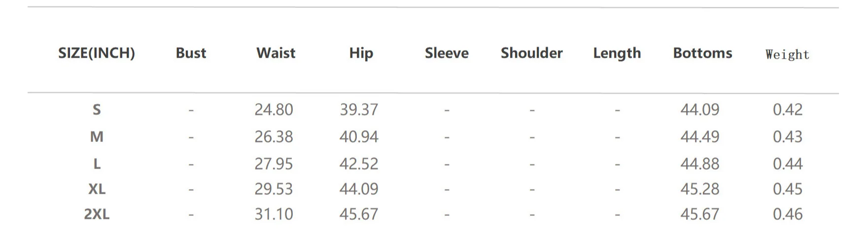Image resolution: width=868 pixels, height=245 pixels.
Task: Click the Sleeve column header
Action: pos(447,53)
